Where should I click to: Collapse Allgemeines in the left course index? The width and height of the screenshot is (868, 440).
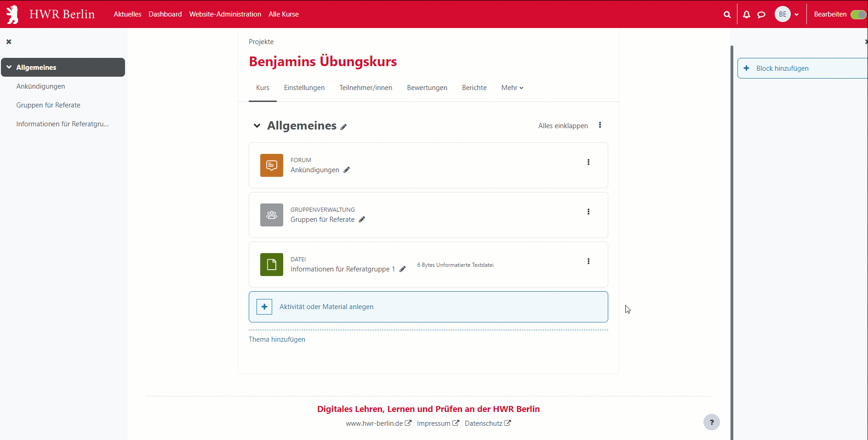click(x=9, y=67)
